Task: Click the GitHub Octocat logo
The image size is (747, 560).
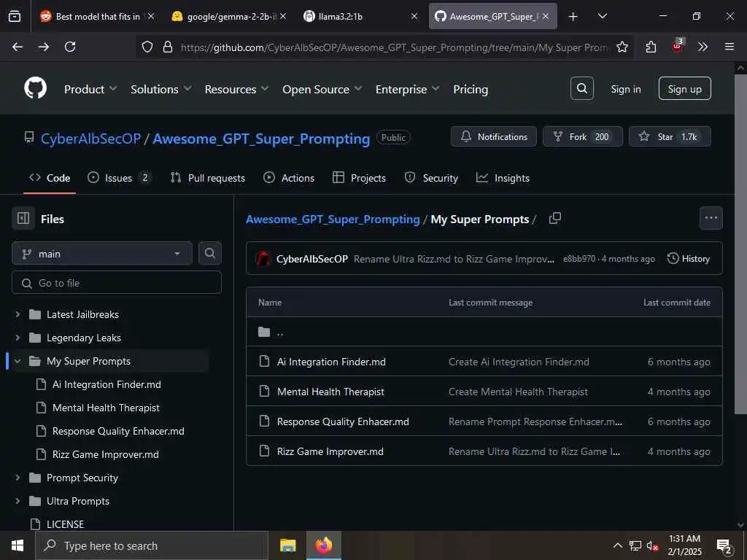Action: pos(36,88)
